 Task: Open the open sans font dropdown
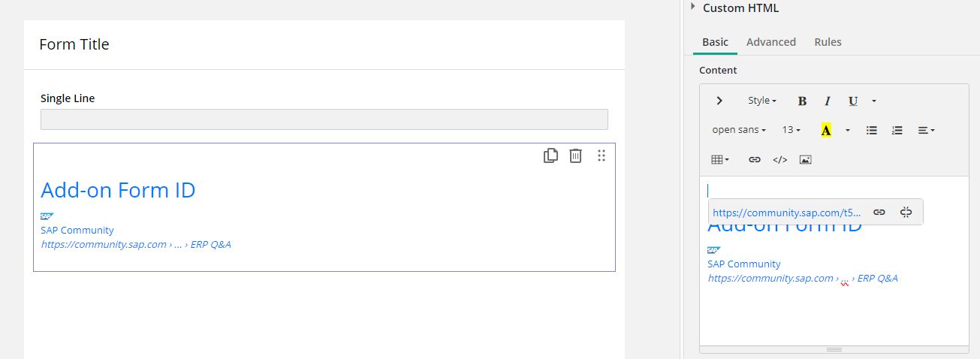pos(738,130)
